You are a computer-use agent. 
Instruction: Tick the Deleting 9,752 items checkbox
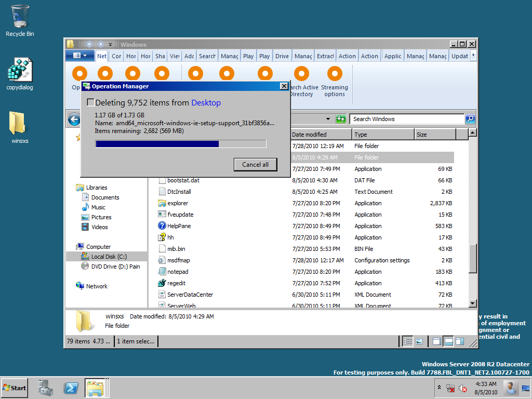coord(90,102)
